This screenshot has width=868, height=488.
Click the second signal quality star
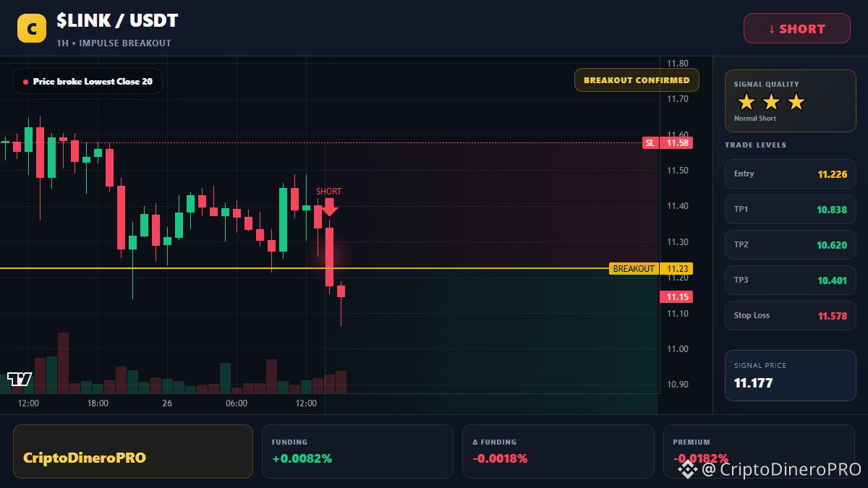pos(771,102)
